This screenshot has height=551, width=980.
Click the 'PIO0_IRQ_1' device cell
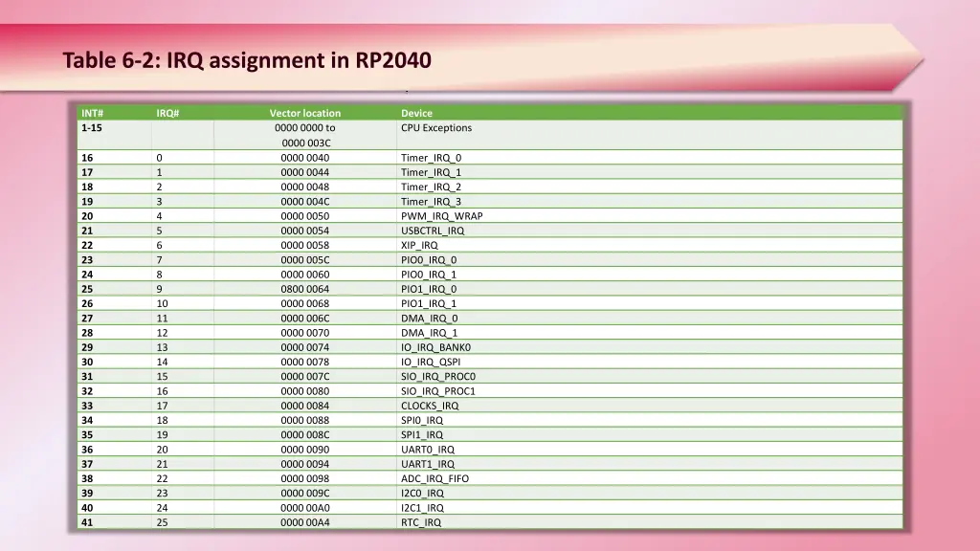pyautogui.click(x=429, y=275)
